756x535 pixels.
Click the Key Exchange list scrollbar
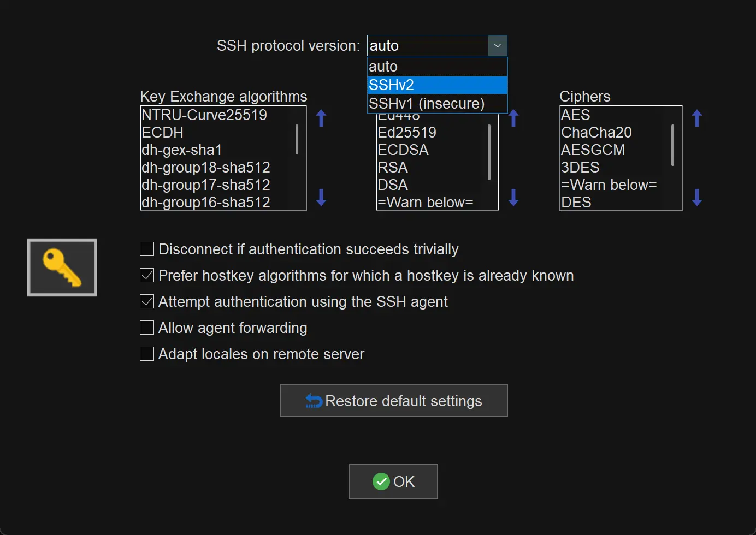point(297,140)
